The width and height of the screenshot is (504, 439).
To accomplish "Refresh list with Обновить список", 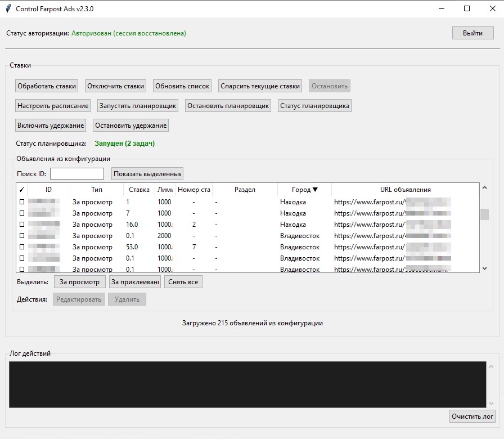I will (x=182, y=86).
